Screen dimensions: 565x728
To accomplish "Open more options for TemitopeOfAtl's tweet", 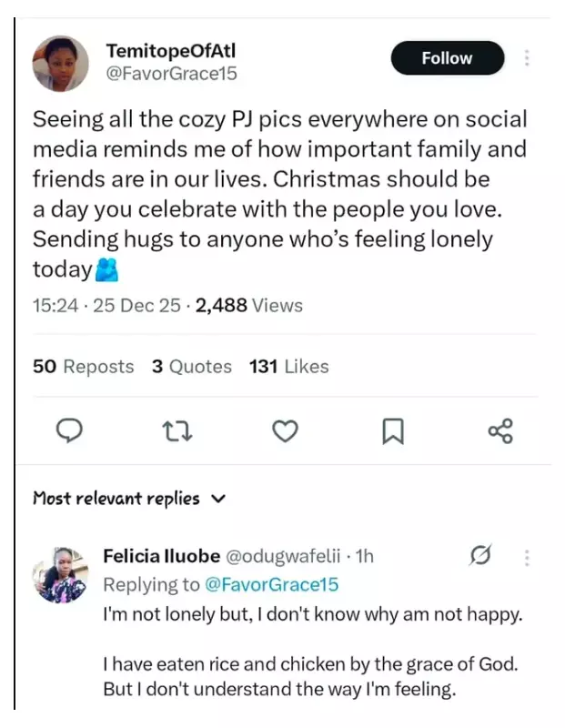I will pos(527,58).
